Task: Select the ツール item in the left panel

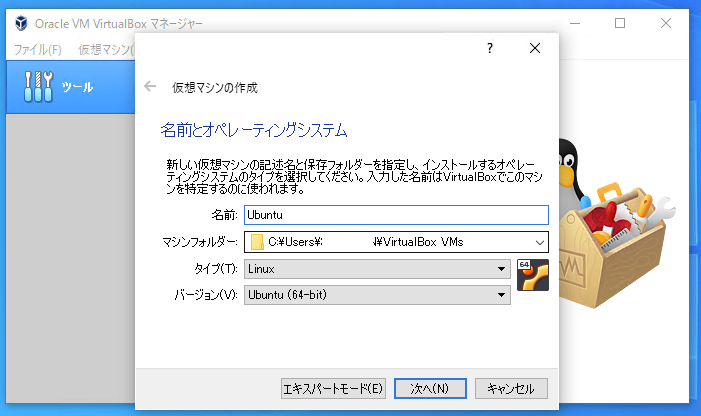Action: tap(71, 87)
